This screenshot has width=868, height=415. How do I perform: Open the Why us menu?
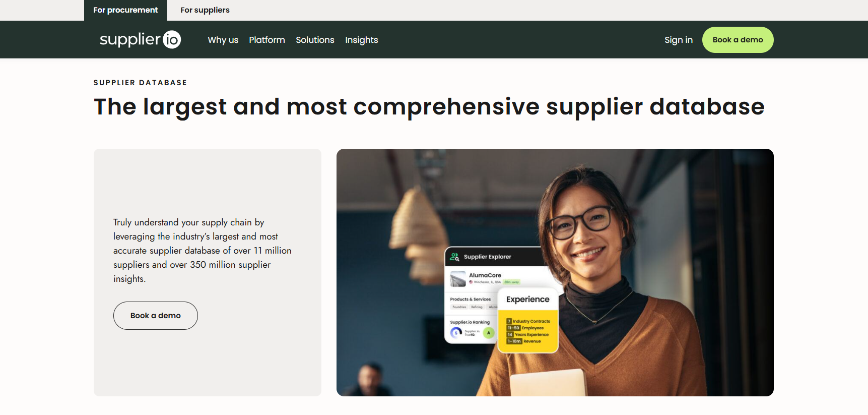(x=223, y=40)
